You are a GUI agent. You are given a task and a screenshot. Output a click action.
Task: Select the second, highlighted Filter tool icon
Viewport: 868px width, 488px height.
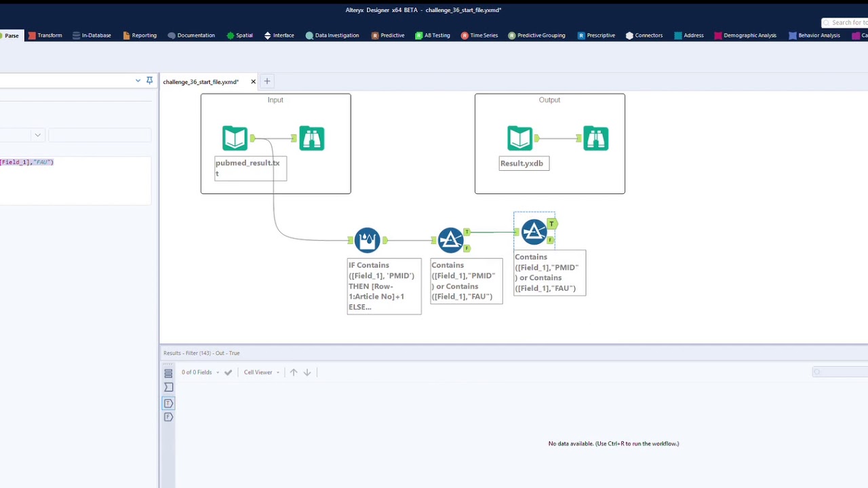(534, 232)
